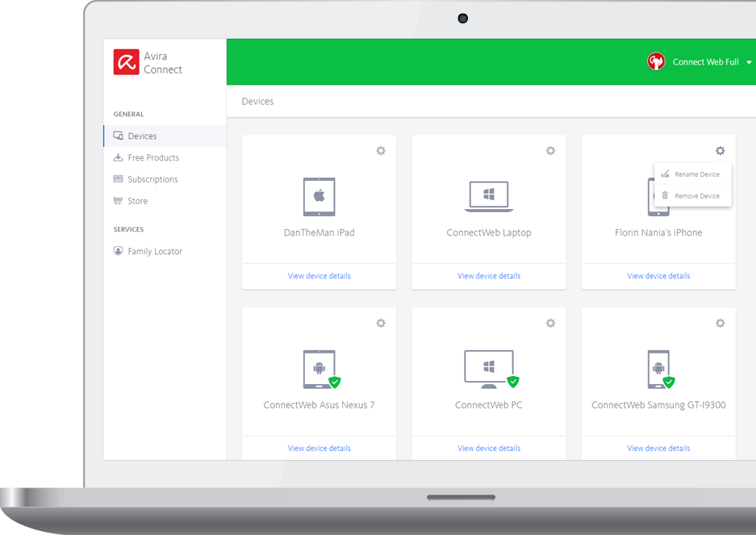This screenshot has width=756, height=535.
Task: View device details for ConnectWeb Laptop
Action: point(489,276)
